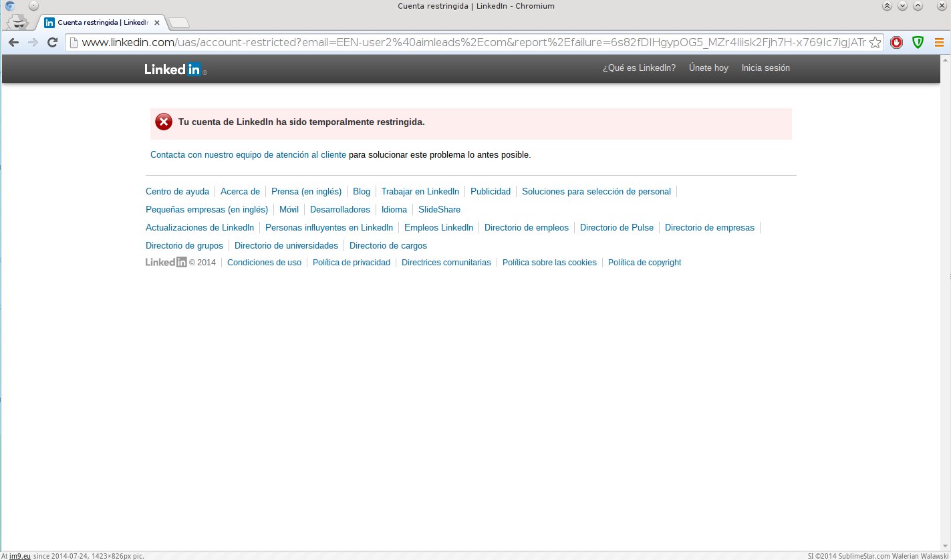951x560 pixels.
Task: Click the LinkedIn logo in header
Action: tap(173, 69)
